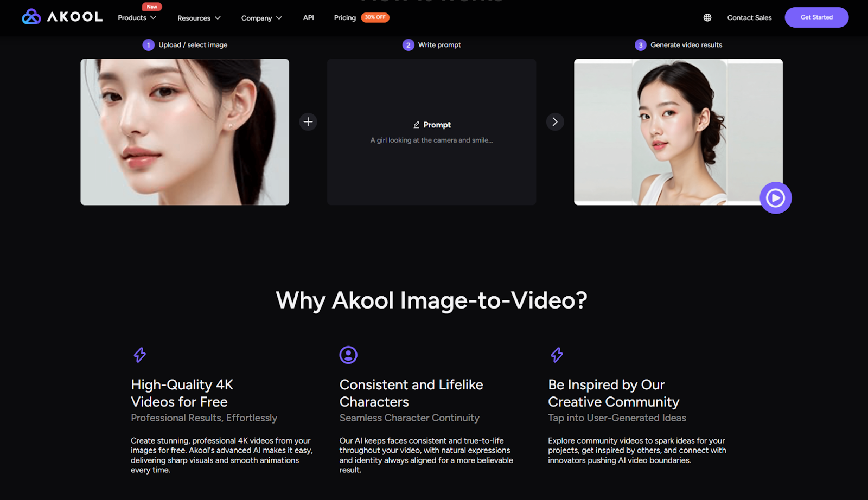The image size is (868, 500).
Task: Open the API menu item
Action: tap(309, 17)
